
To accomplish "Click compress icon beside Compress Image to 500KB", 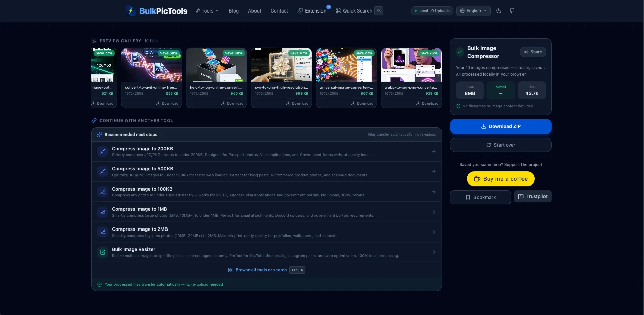I will click(103, 171).
